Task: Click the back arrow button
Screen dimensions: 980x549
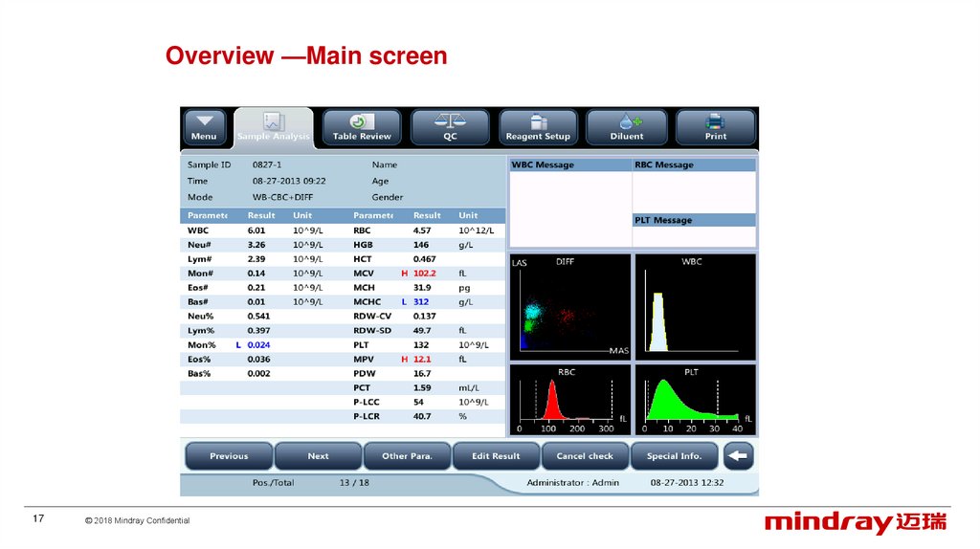Action: click(x=738, y=456)
